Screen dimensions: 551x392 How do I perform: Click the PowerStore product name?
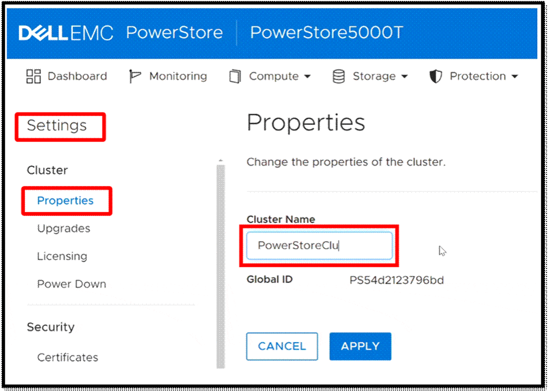(175, 33)
